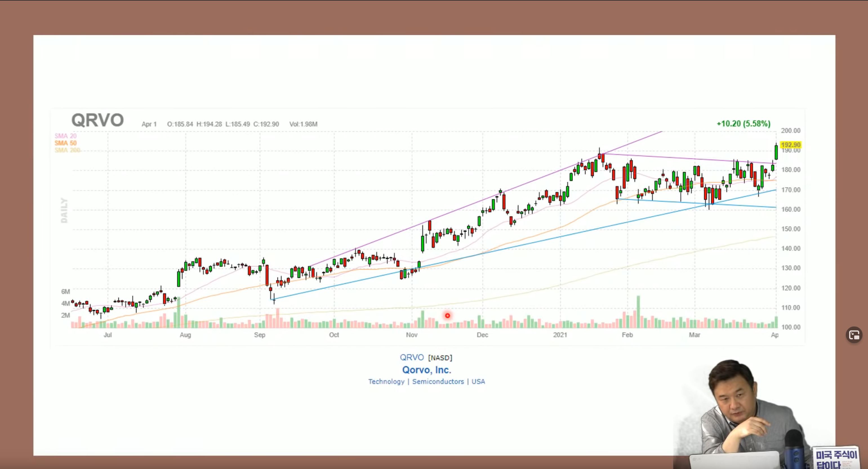Screen dimensions: 868x469
Task: Open the Semiconductors industry link
Action: [x=438, y=381]
